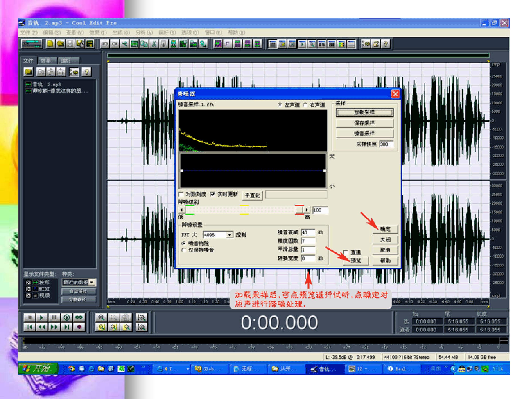Click the red Record button
This screenshot has height=399, width=532.
click(x=79, y=327)
